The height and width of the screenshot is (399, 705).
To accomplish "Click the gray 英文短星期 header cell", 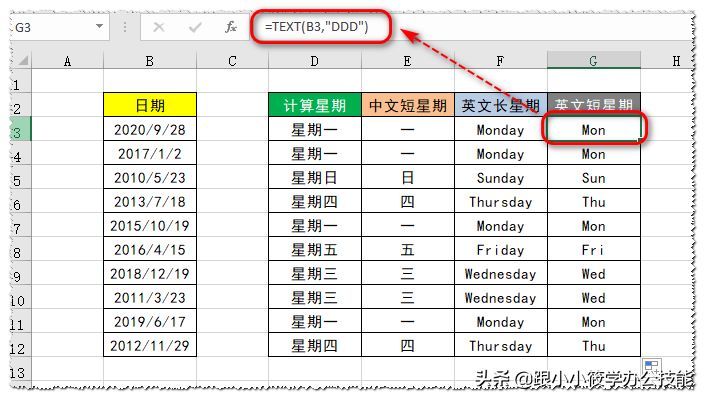I will [593, 105].
